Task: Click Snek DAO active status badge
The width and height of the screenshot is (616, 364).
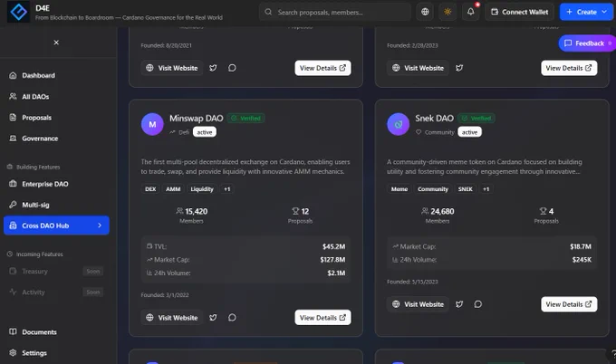Action: coord(469,132)
